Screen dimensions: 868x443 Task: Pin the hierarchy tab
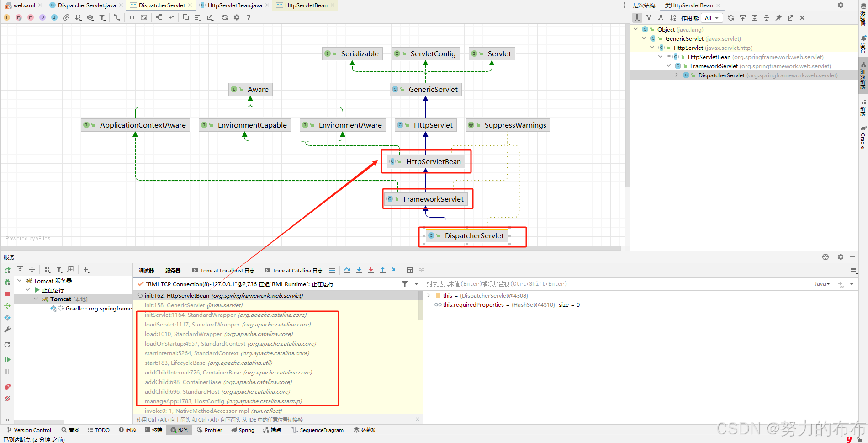[778, 18]
